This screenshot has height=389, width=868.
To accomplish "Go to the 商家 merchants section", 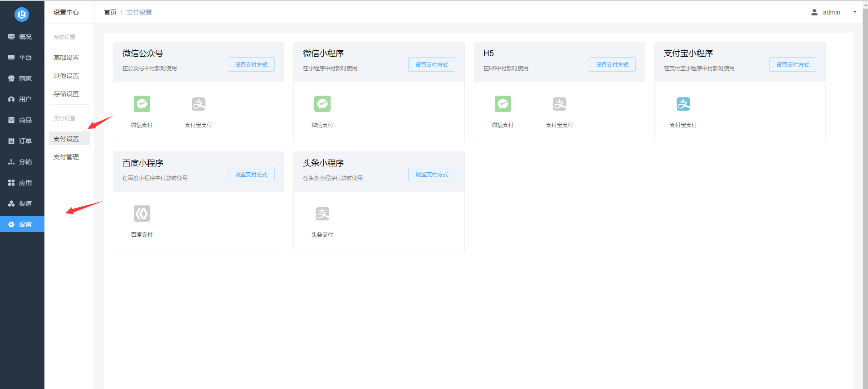I will tap(22, 78).
